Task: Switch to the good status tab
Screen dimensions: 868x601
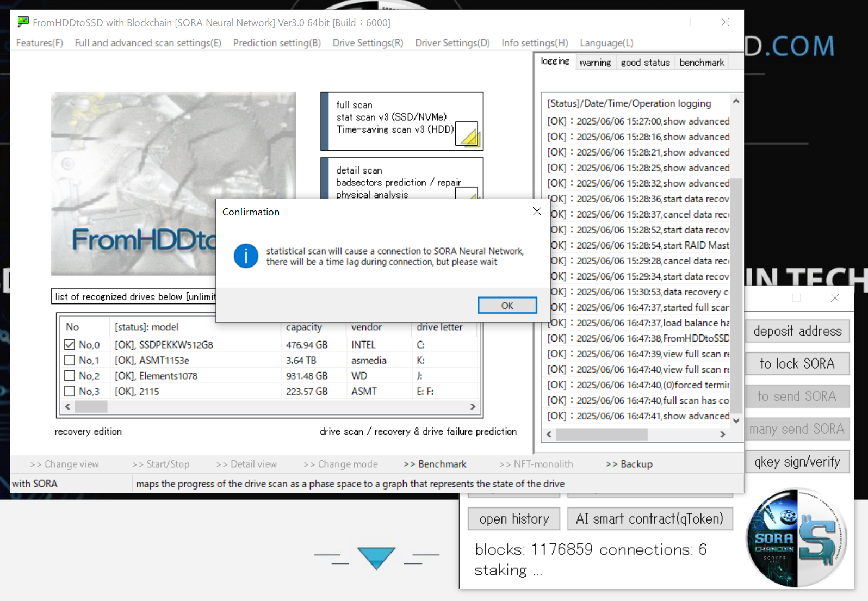Action: pos(646,63)
